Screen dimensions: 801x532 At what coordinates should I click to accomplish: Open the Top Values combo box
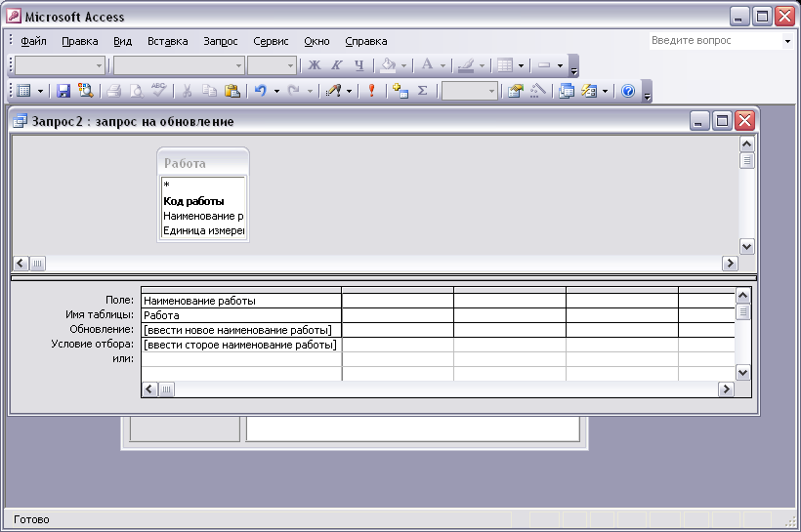click(x=470, y=92)
